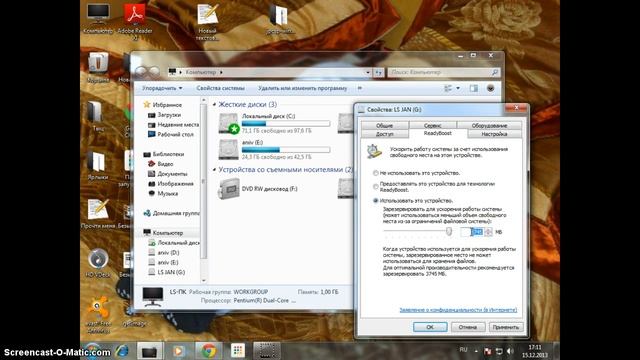Open Google Chrome from the taskbar
Image resolution: width=640 pixels, height=360 pixels.
[x=209, y=351]
